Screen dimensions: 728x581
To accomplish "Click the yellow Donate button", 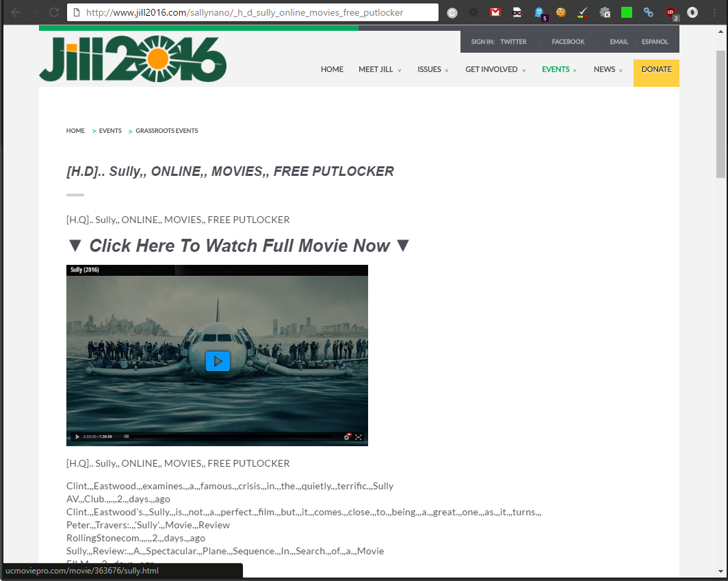I will click(656, 73).
